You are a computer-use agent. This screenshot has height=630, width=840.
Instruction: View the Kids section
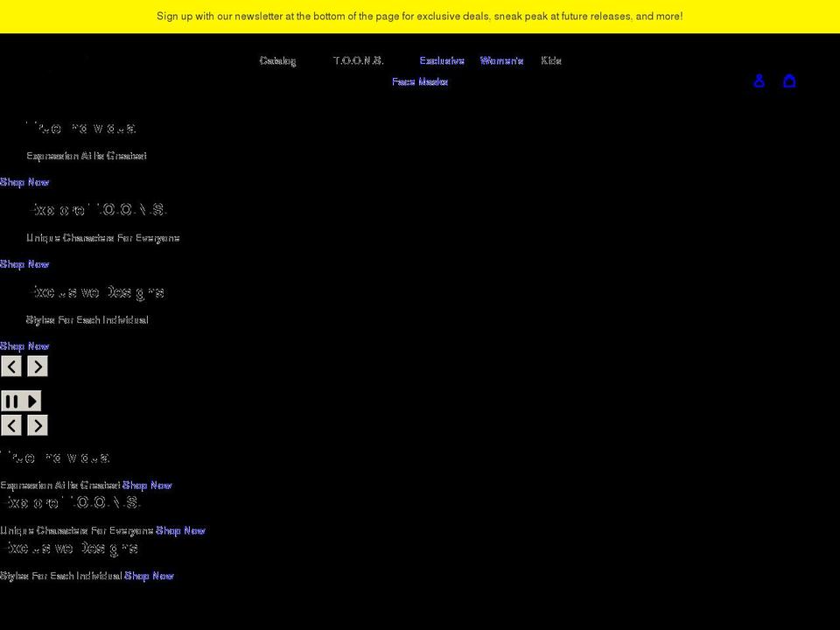[x=551, y=60]
